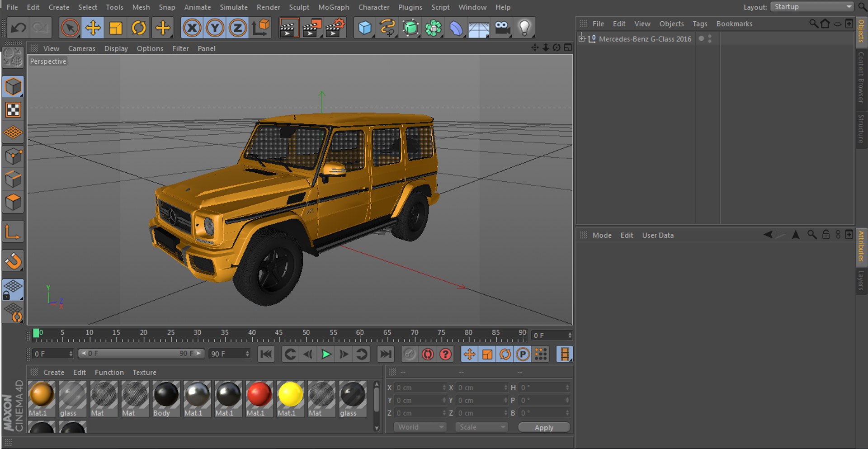Open Edit Render Settings gear clapper
The height and width of the screenshot is (449, 868).
coord(335,28)
